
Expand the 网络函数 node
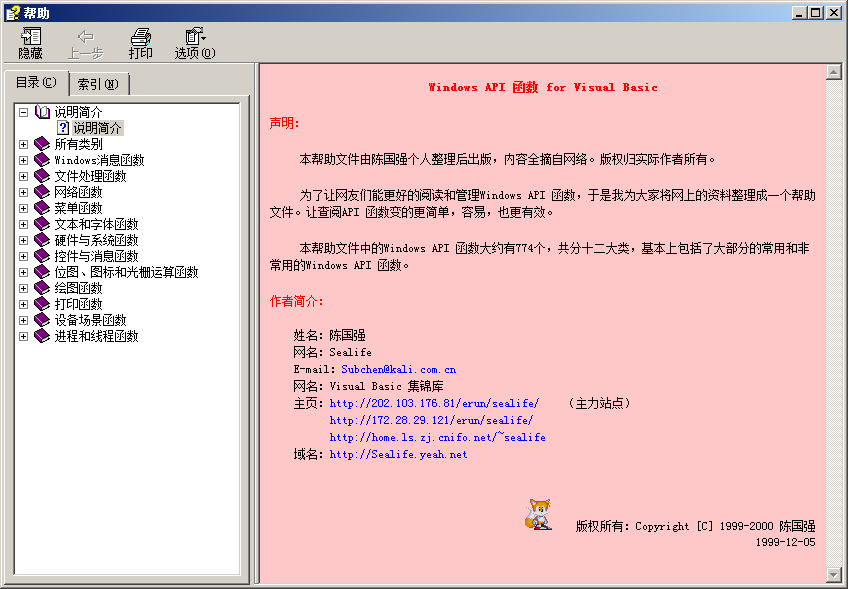pos(23,192)
